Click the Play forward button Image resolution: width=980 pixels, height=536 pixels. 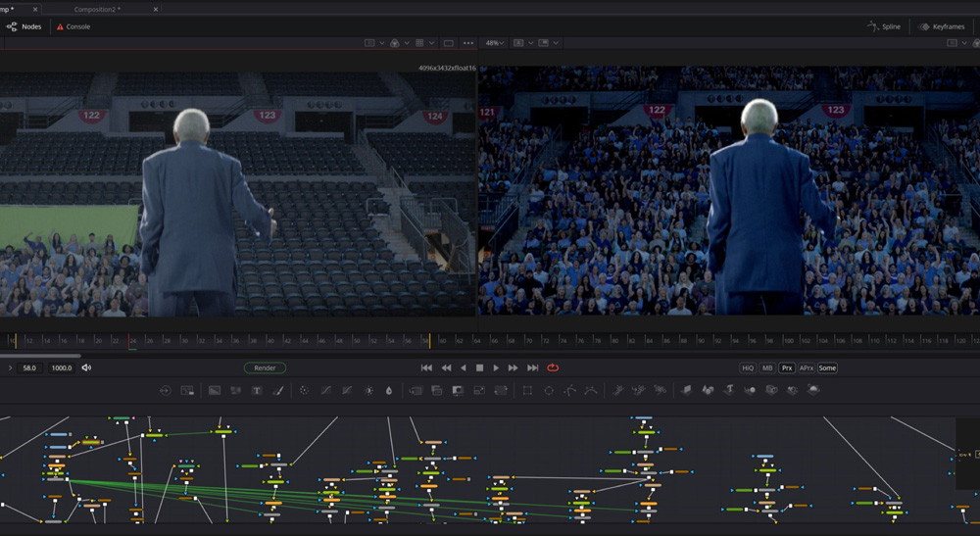coord(496,367)
